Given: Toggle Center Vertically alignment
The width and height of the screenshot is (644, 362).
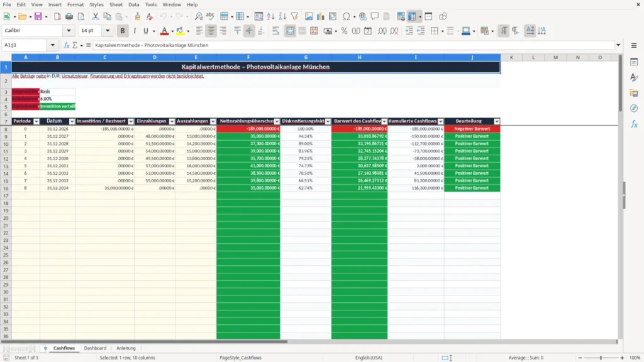Looking at the screenshot, I should click(249, 31).
